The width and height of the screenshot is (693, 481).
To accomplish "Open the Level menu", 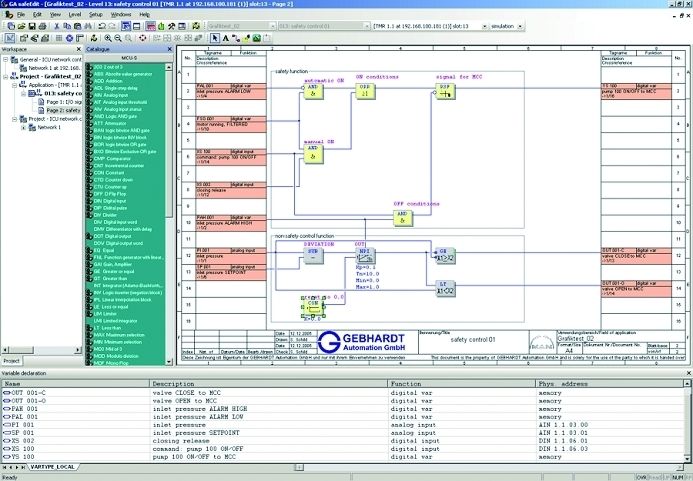I will pyautogui.click(x=75, y=15).
